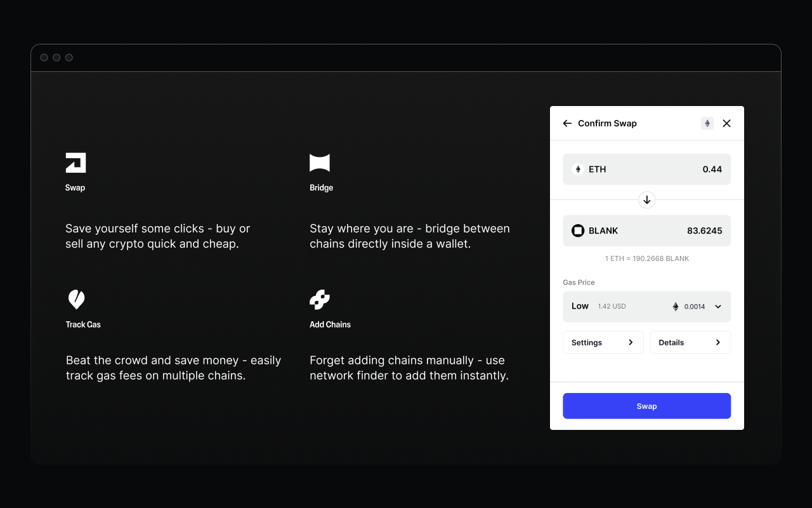Click the 1 ETH = 190.2668 BLANK rate
This screenshot has width=812, height=508.
pyautogui.click(x=646, y=258)
